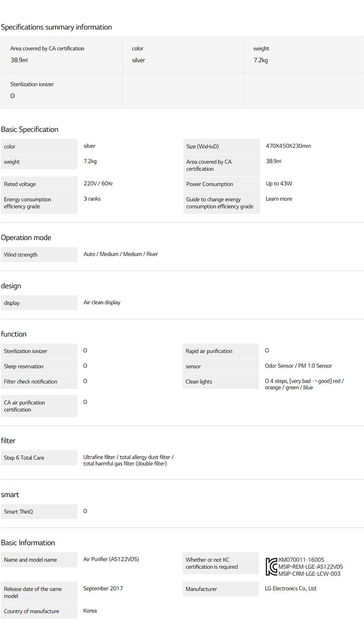364x636 pixels.
Task: Open the Learn more energy grade guide
Action: 279,199
